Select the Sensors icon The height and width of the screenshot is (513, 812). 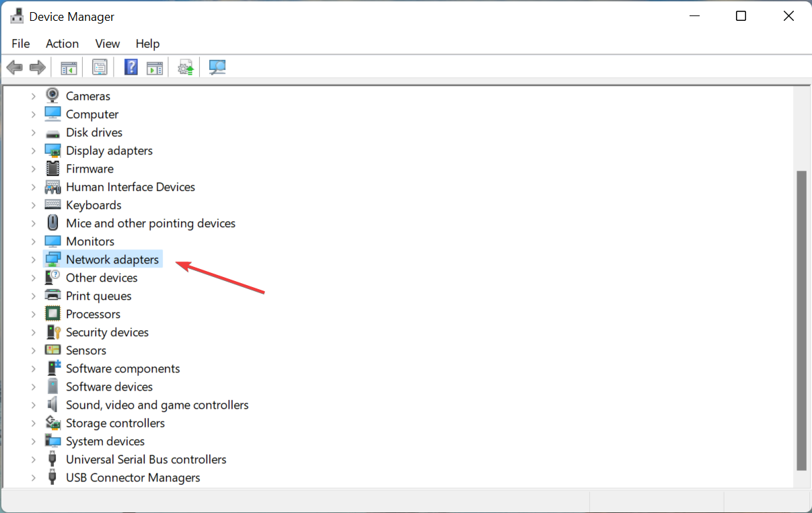[52, 350]
